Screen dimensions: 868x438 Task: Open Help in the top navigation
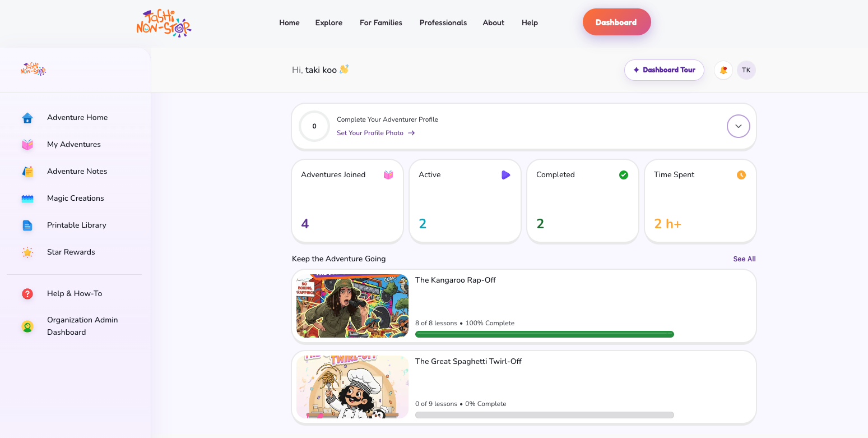pos(530,23)
